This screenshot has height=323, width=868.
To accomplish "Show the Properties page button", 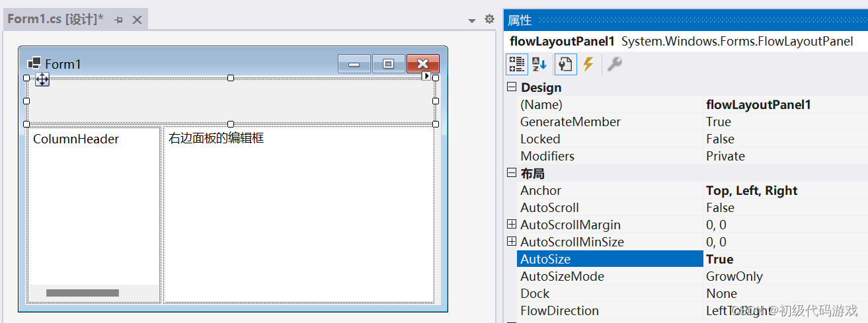I will (x=565, y=64).
